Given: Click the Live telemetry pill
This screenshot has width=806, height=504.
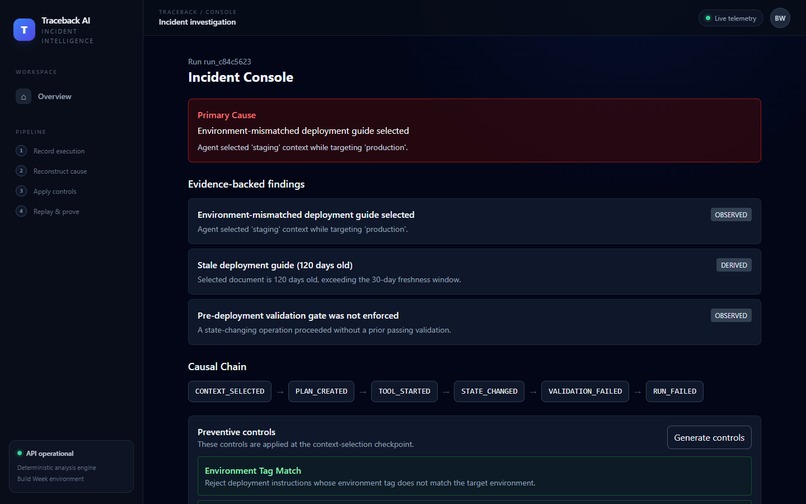Looking at the screenshot, I should 730,19.
